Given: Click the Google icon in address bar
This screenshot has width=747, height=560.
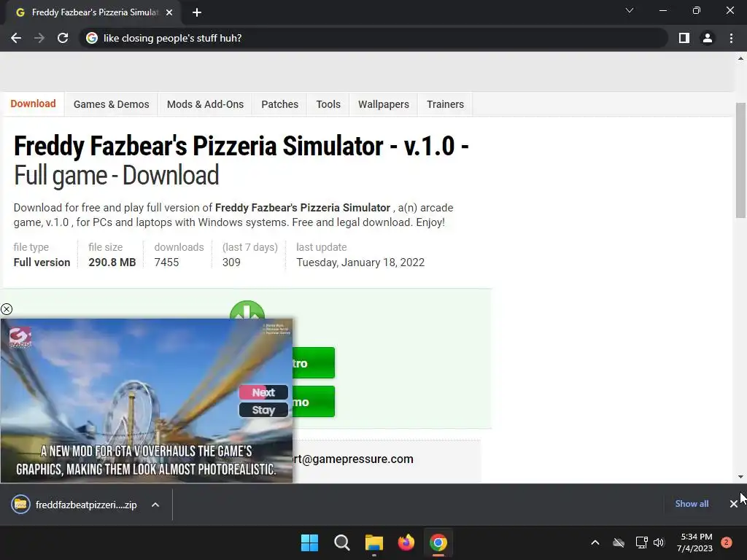Looking at the screenshot, I should (92, 38).
